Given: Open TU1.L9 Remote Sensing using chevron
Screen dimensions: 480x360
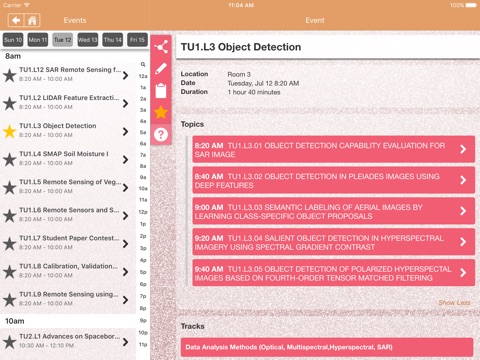Looking at the screenshot, I should (x=125, y=300).
